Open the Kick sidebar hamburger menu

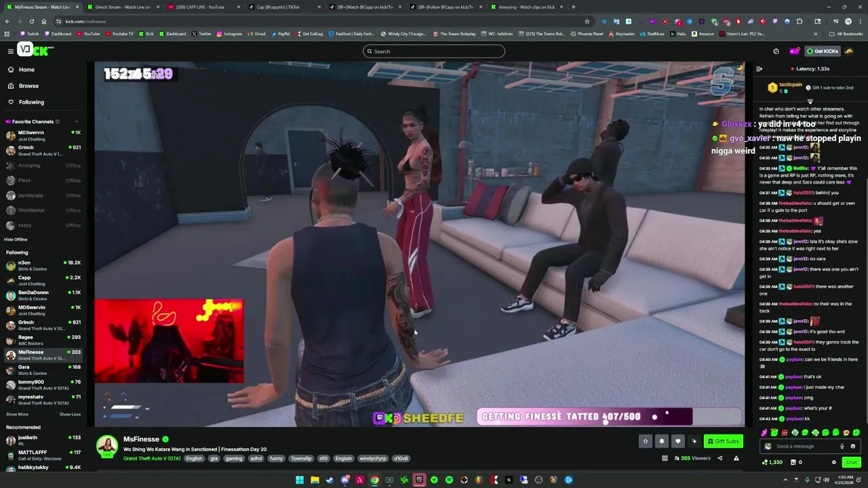coord(10,51)
